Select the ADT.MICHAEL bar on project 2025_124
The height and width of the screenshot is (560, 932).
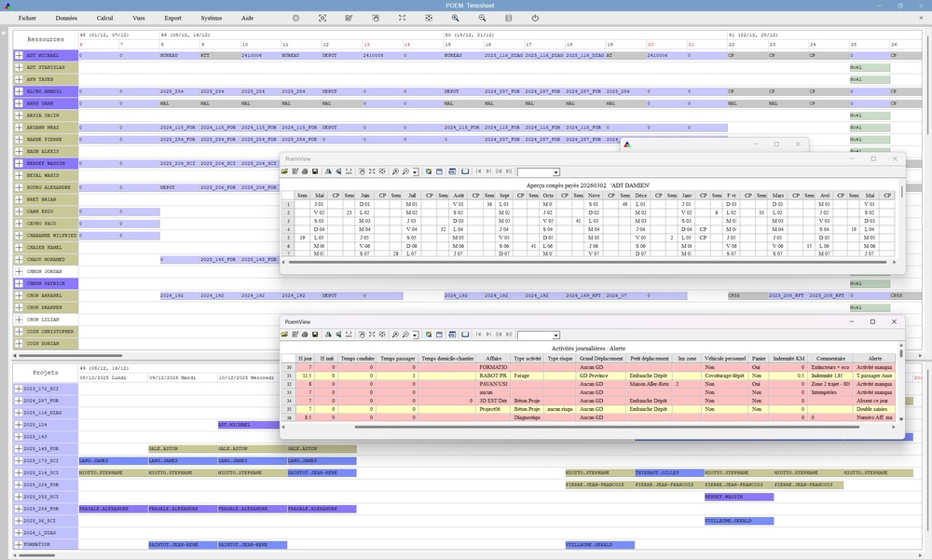[x=249, y=425]
